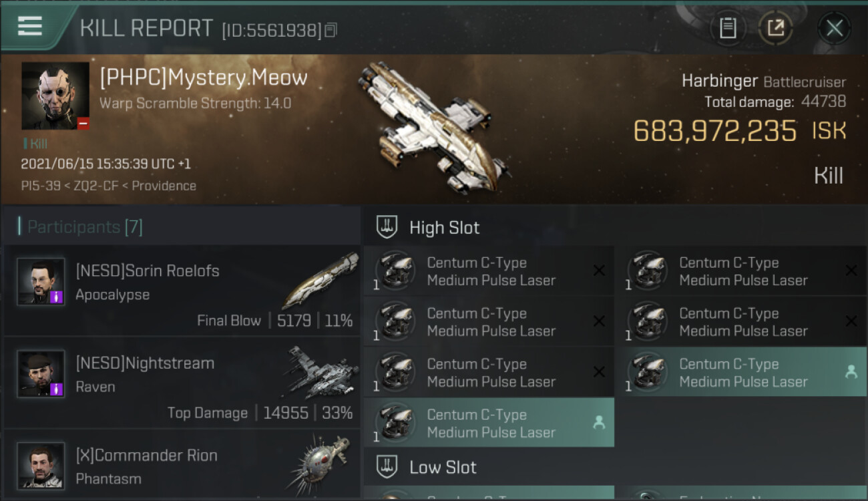Viewport: 868px width, 501px height.
Task: Open Commander Rion's pilot portrait
Action: 41,465
